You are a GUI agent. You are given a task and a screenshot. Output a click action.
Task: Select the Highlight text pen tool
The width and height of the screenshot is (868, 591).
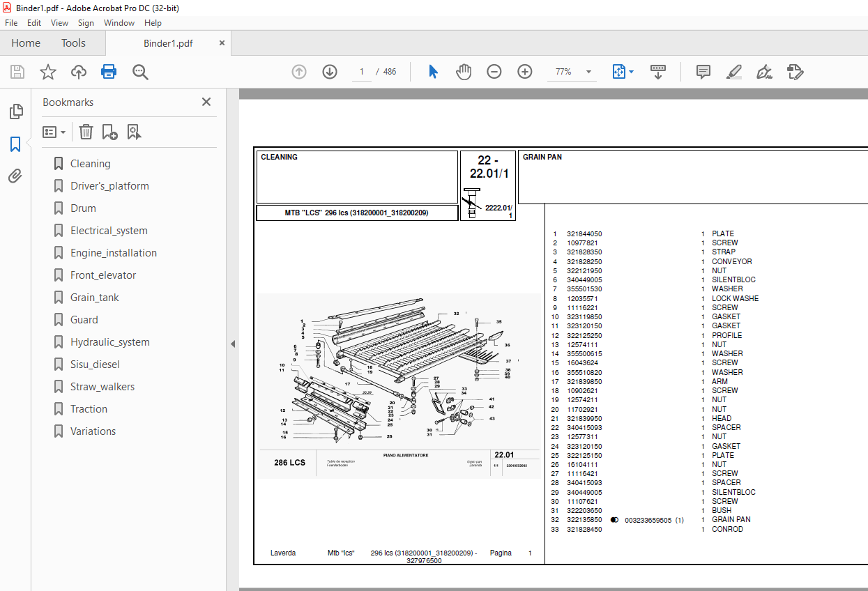coord(733,72)
